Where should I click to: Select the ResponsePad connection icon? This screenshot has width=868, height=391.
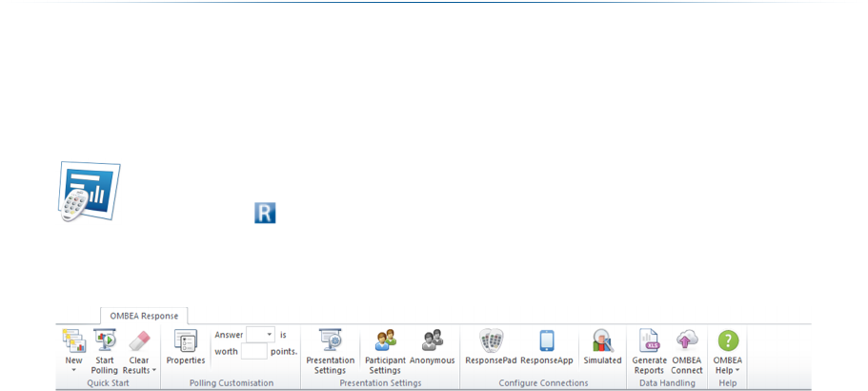click(491, 340)
